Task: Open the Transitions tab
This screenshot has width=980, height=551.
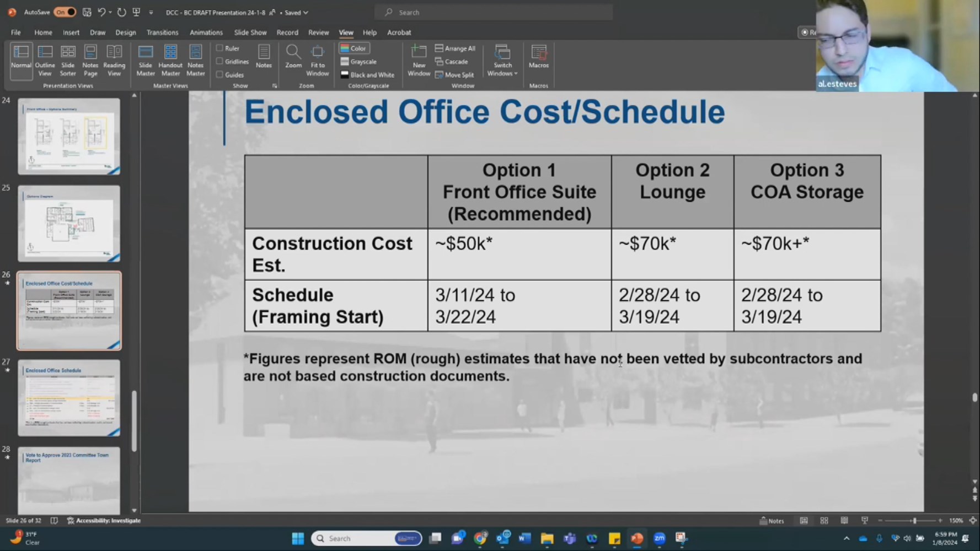Action: (162, 33)
